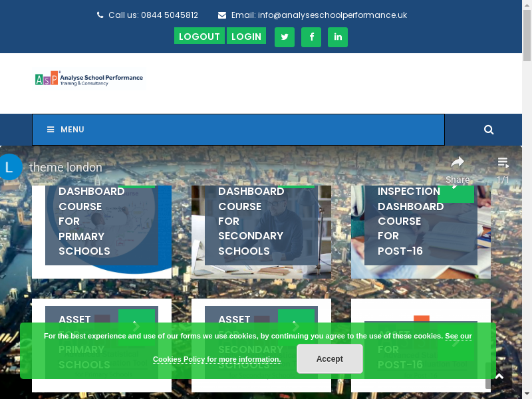Screen dimensions: 532x399
Task: Click the 'theme london' video title
Action: pos(66,168)
